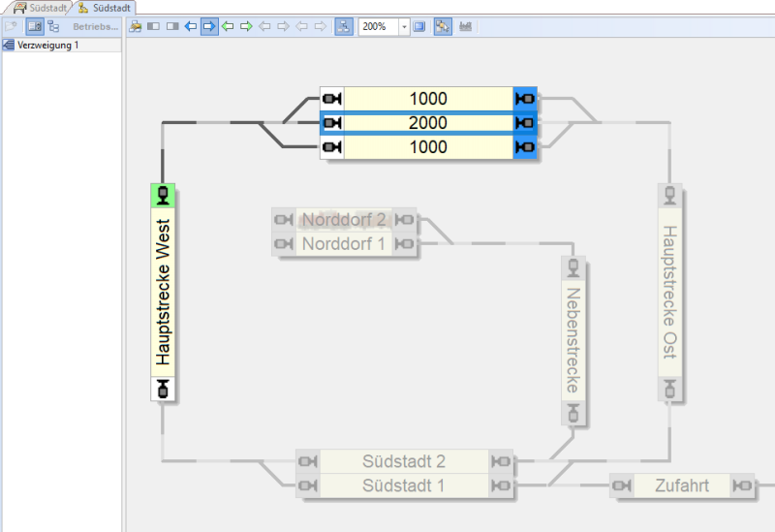Click the green left arrow toolbar icon

pos(228,26)
